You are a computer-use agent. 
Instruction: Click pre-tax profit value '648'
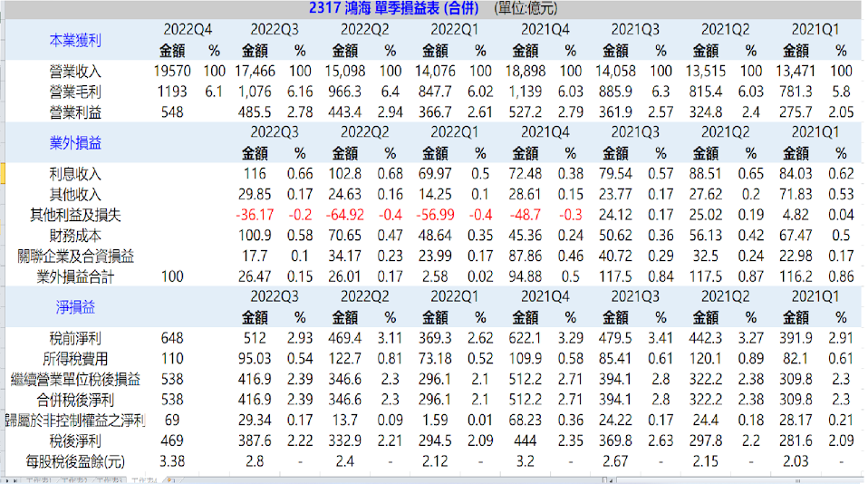coord(172,338)
